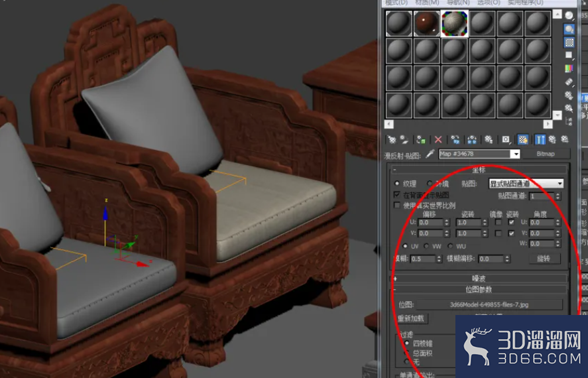The width and height of the screenshot is (588, 378).
Task: Click the 模糊偏移 value field
Action: click(491, 259)
